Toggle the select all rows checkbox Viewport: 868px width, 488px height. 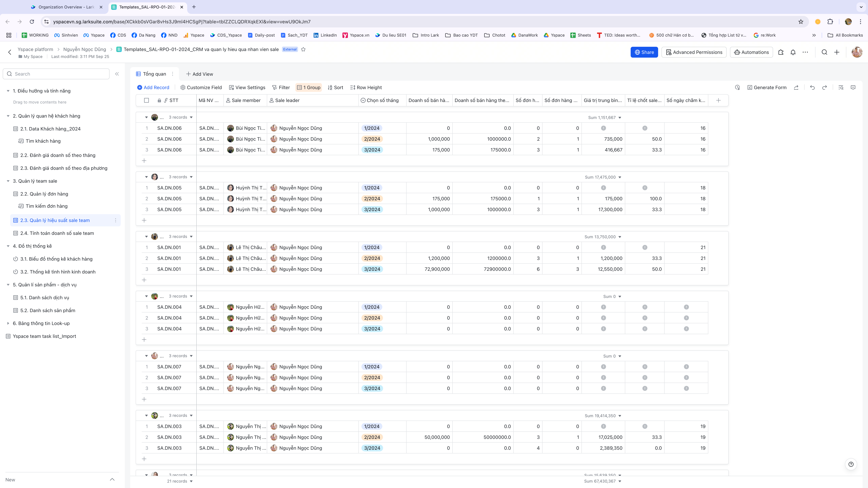coord(146,100)
